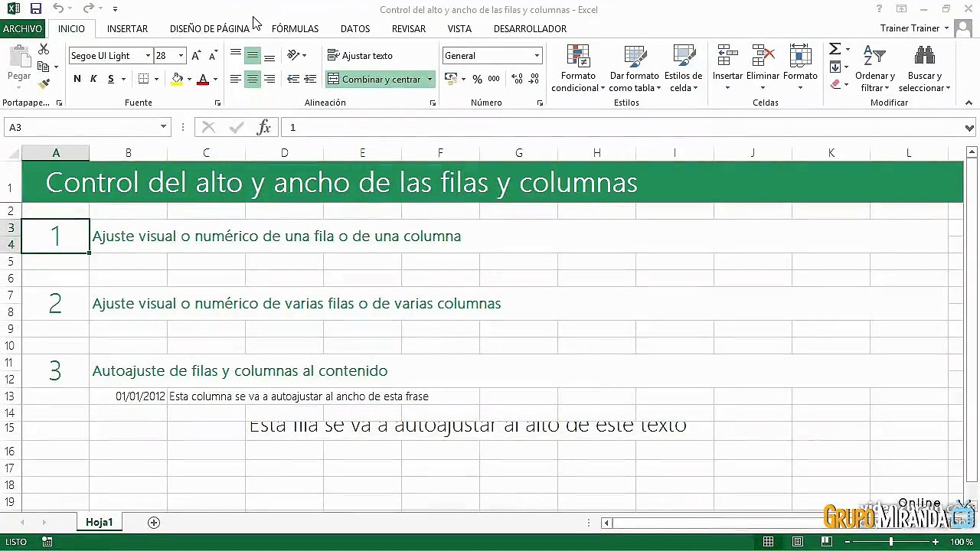The image size is (980, 551).
Task: Click the Insertar cells button
Action: tap(727, 68)
